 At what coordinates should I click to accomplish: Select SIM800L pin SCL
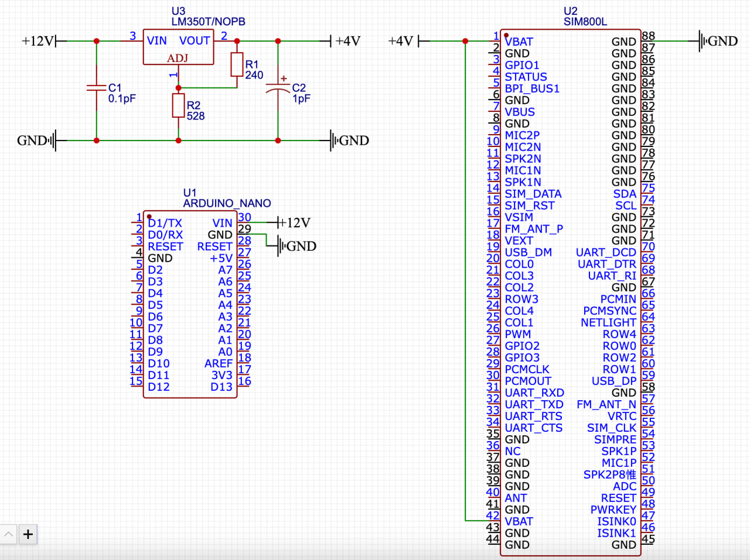click(626, 206)
